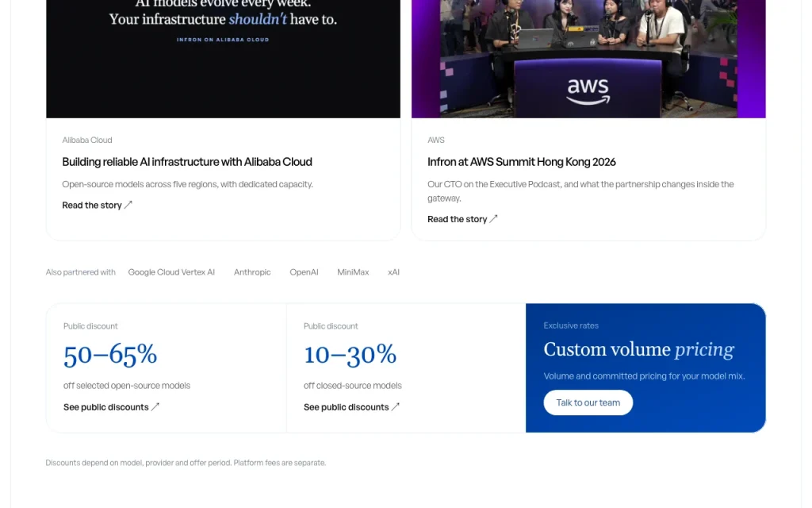This screenshot has height=508, width=812.
Task: Click arrow icon in closed-source discounts link
Action: click(396, 407)
